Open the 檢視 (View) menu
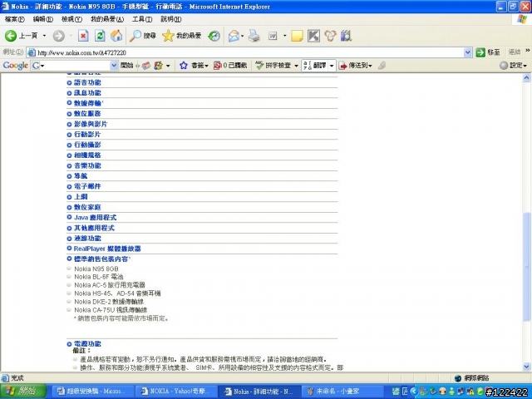This screenshot has width=532, height=399. tap(71, 19)
